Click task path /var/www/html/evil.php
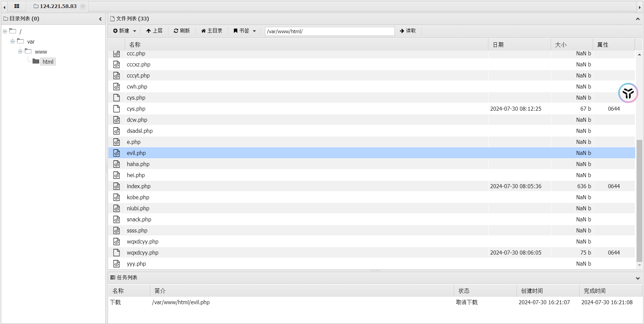This screenshot has width=644, height=324. [x=181, y=302]
